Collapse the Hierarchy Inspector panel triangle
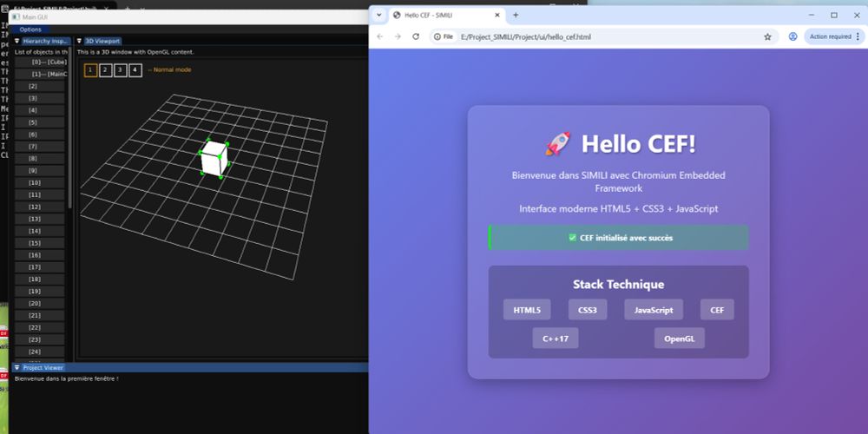 tap(17, 41)
